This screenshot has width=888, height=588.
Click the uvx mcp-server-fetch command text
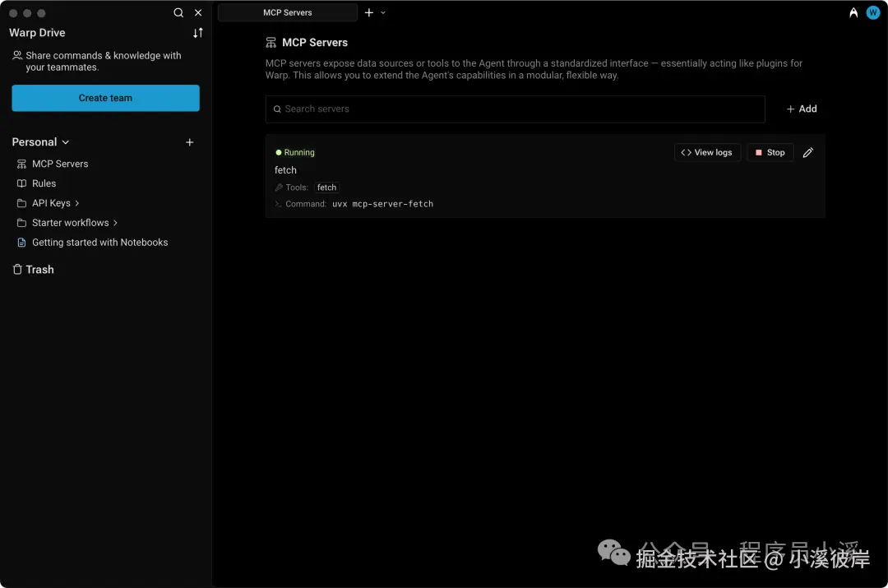pyautogui.click(x=383, y=204)
